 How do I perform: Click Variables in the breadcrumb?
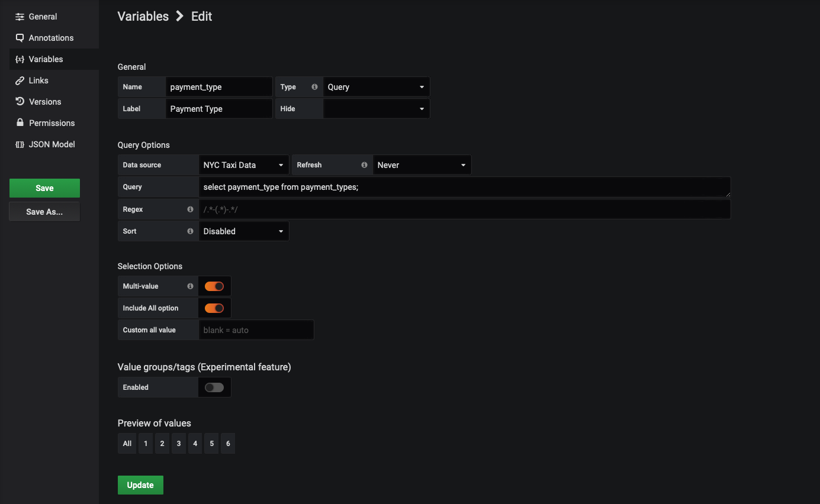pyautogui.click(x=143, y=16)
